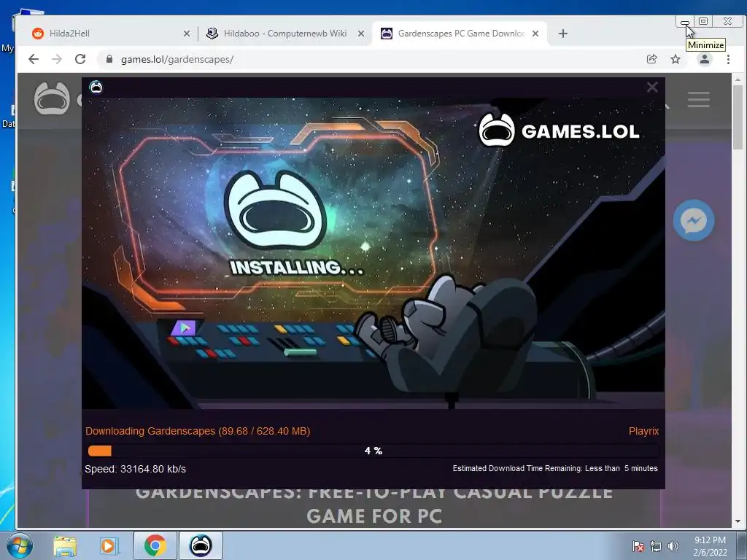Open a new Chrome tab

pos(562,34)
